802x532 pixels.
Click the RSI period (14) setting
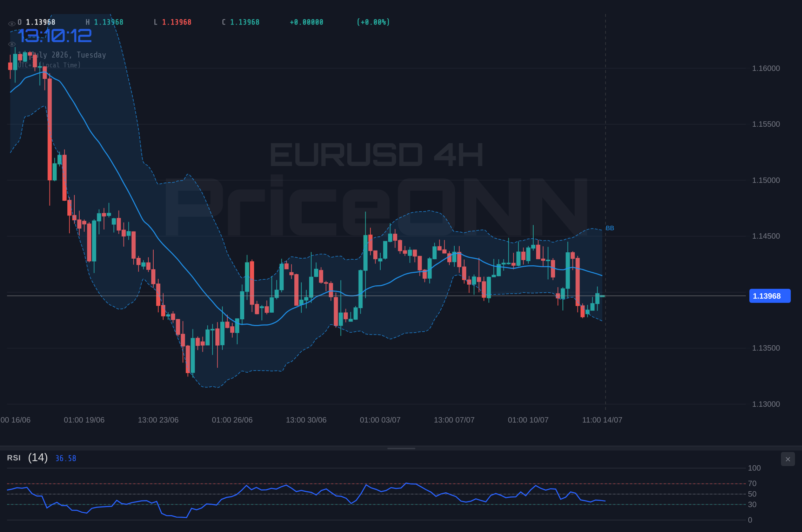pyautogui.click(x=38, y=458)
